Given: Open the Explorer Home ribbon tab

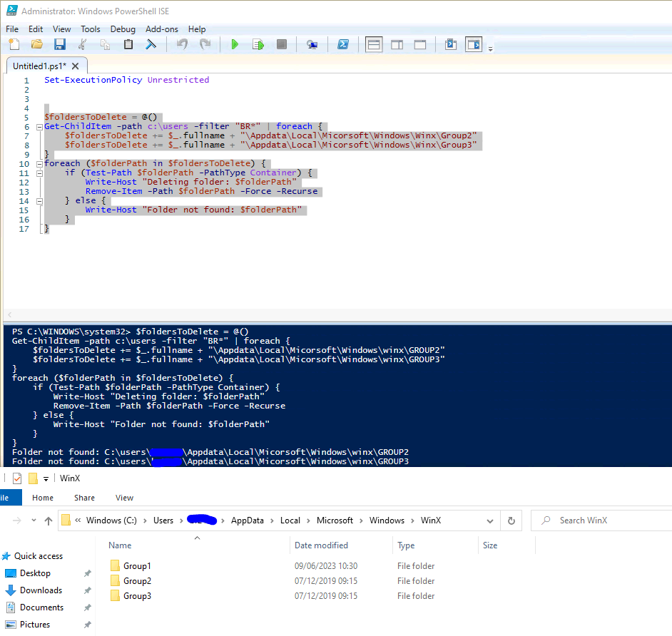Looking at the screenshot, I should pos(43,498).
